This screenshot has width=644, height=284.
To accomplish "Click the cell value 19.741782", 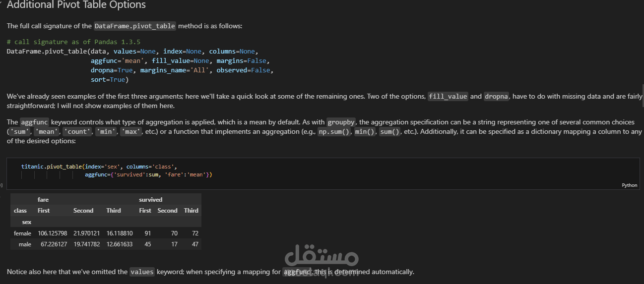I will tap(87, 244).
